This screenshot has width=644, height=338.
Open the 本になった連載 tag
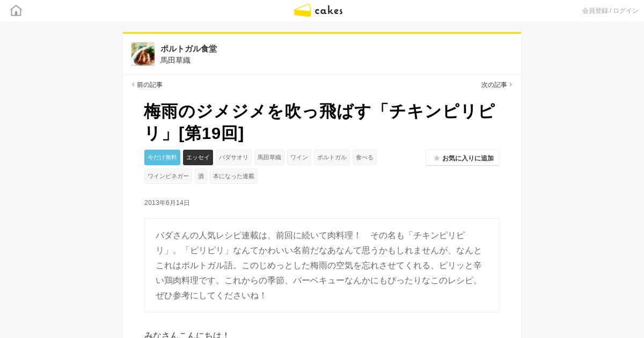[x=233, y=176]
